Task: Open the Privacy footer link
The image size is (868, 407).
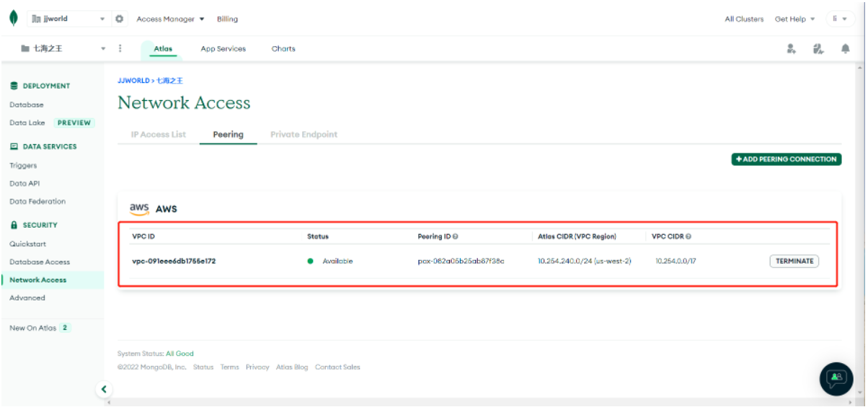Action: tap(257, 367)
